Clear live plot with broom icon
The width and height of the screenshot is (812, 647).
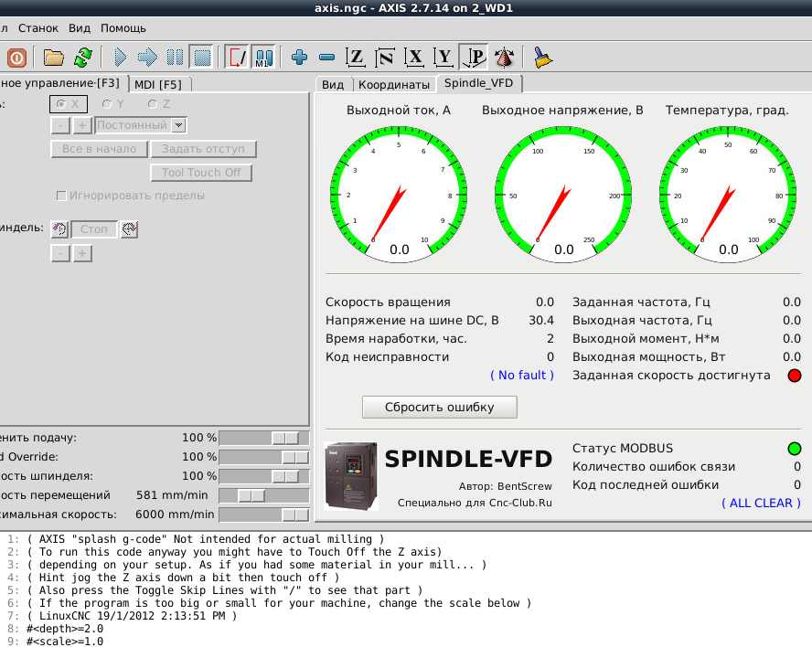542,57
